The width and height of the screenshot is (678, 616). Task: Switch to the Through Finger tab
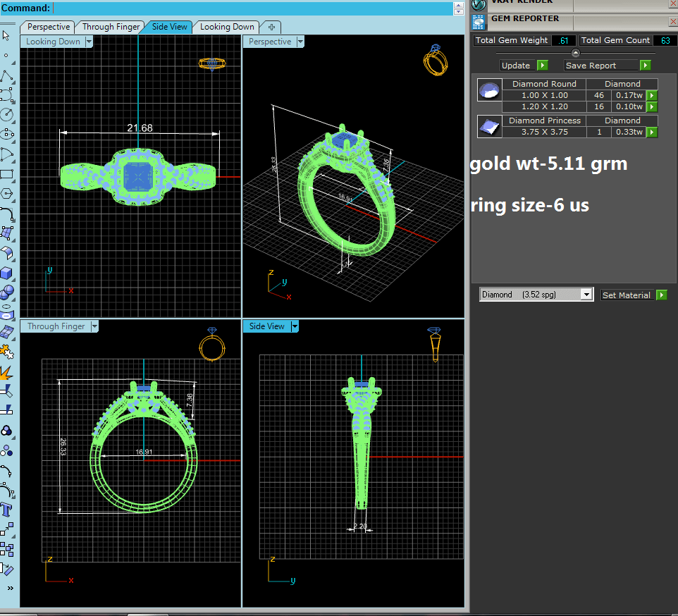tap(111, 27)
